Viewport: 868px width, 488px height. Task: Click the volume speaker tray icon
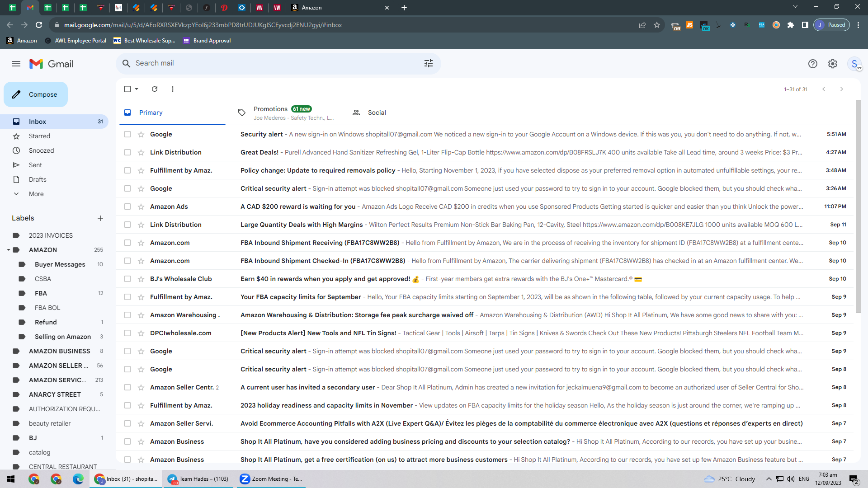791,479
